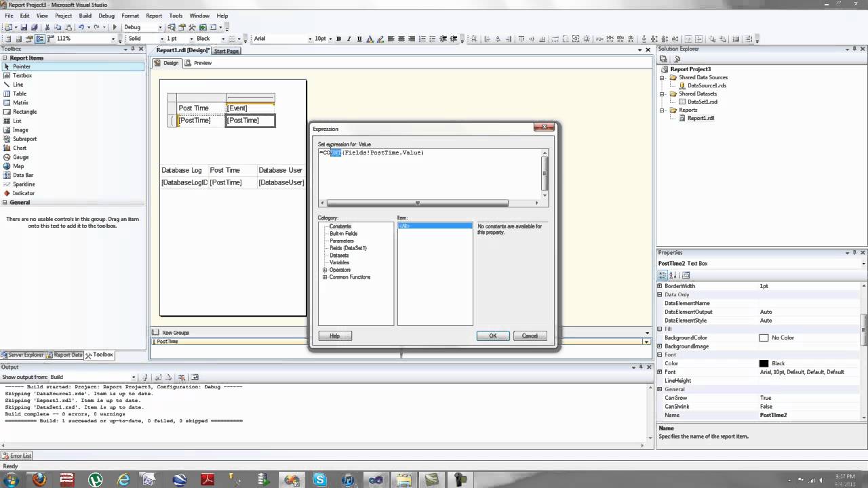Click the Windows Start button
Screen dimensions: 868x488
click(x=12, y=479)
